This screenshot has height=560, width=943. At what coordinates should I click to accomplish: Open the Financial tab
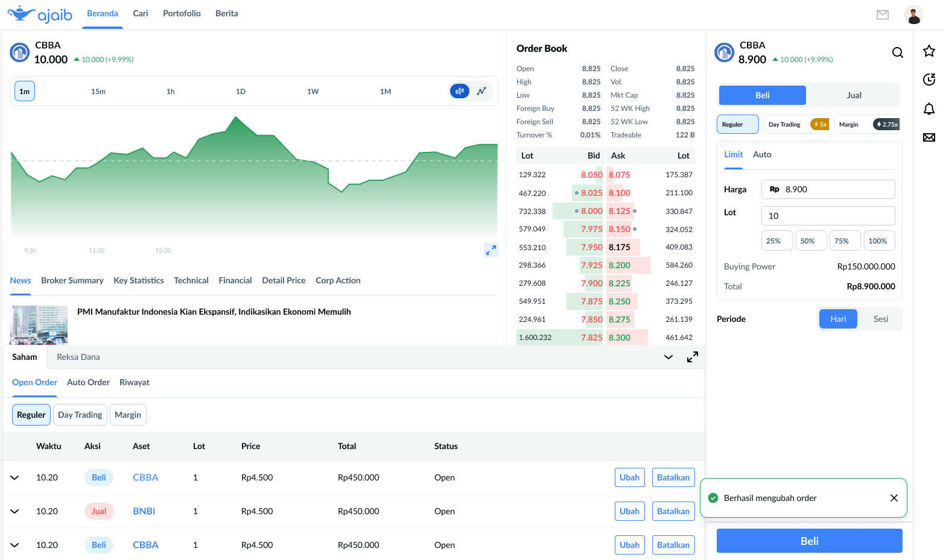[235, 280]
